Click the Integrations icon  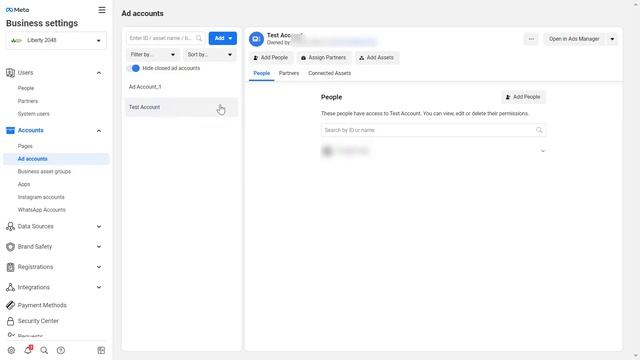[10, 287]
